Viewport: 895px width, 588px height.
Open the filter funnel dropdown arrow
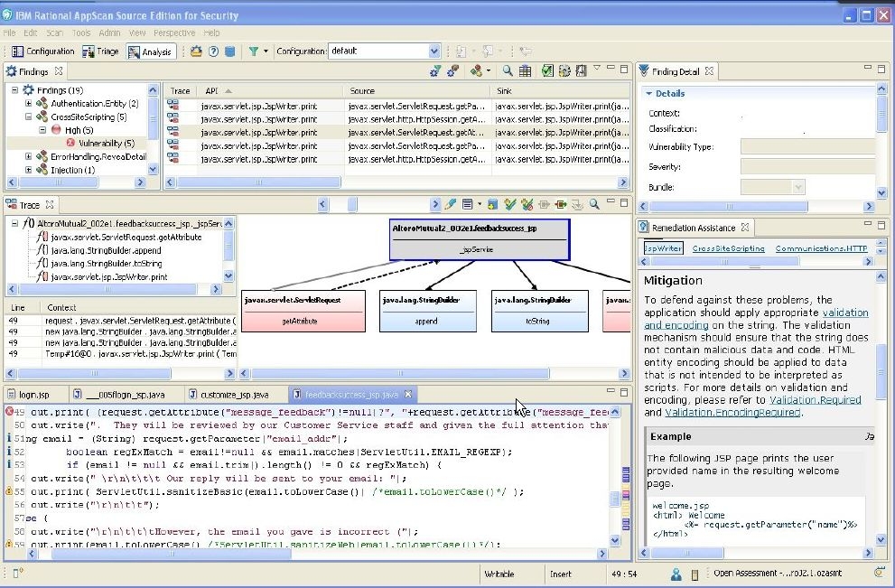[x=266, y=51]
